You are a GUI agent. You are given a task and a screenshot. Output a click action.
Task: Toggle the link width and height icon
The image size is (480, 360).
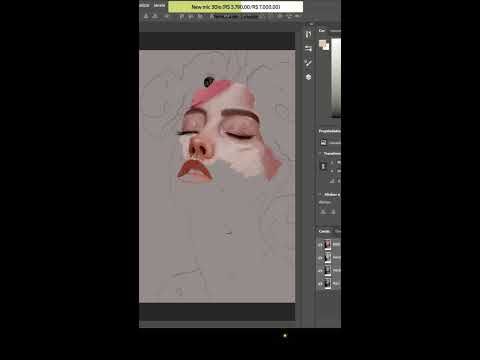[x=323, y=166]
